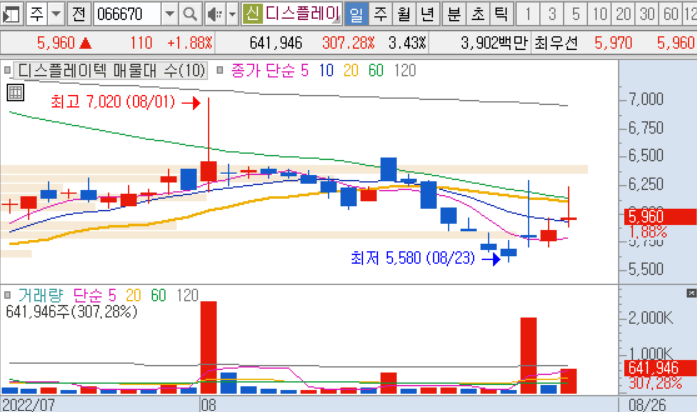Click the green 60 price moving average label
This screenshot has width=697, height=412.
[x=376, y=71]
